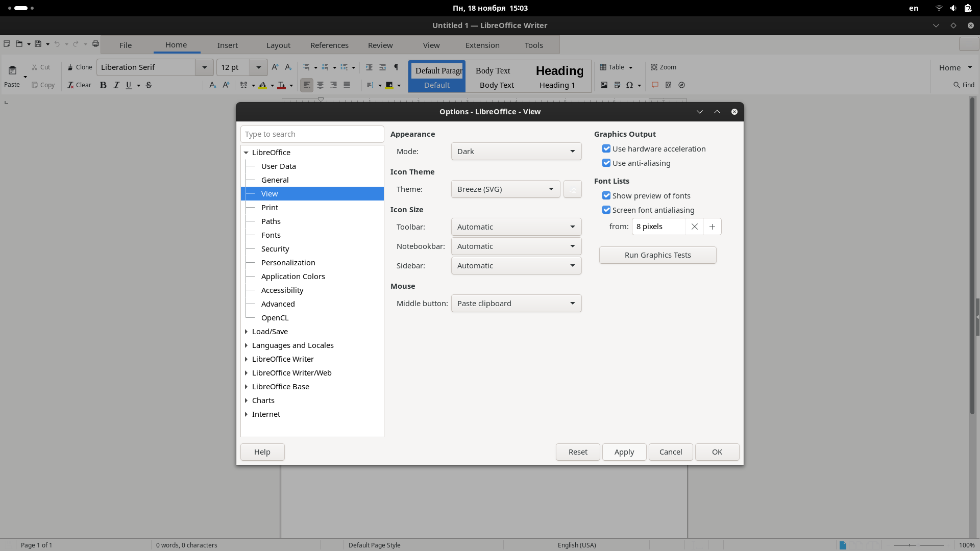Enable Use hardware acceleration
The image size is (980, 551).
pyautogui.click(x=606, y=148)
